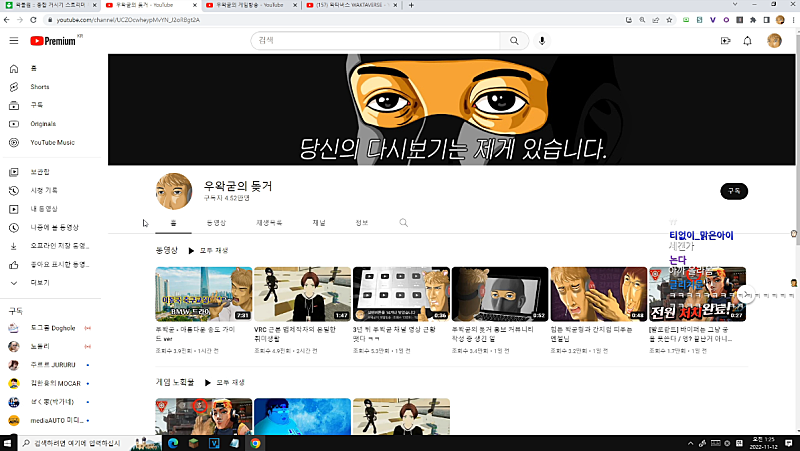Open the notifications bell
Image resolution: width=800 pixels, height=451 pixels.
747,41
